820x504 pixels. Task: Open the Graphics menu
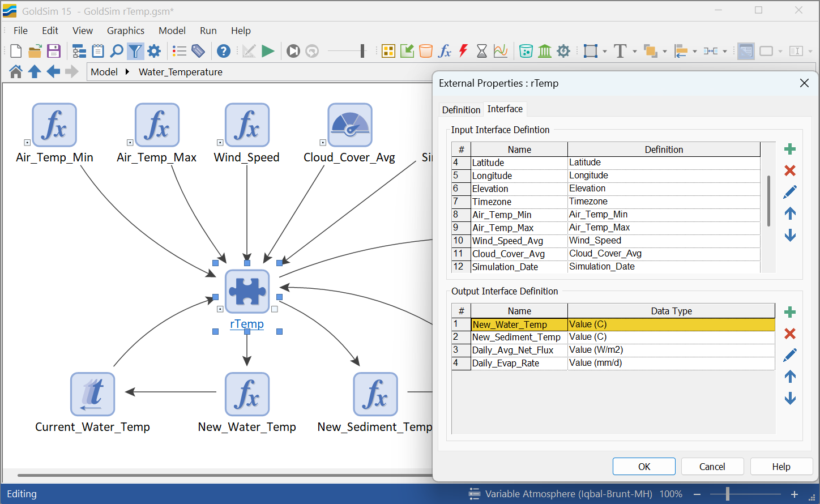click(126, 31)
